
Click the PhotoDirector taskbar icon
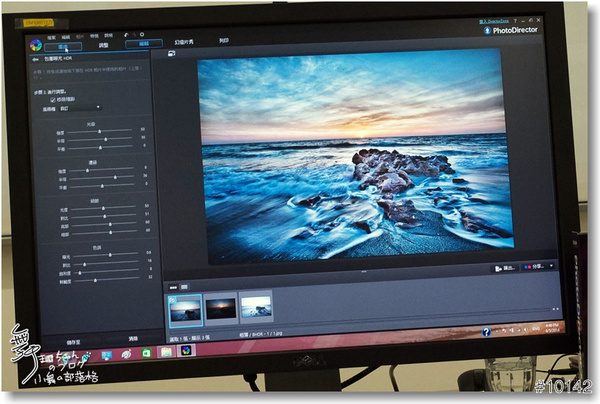coord(186,350)
